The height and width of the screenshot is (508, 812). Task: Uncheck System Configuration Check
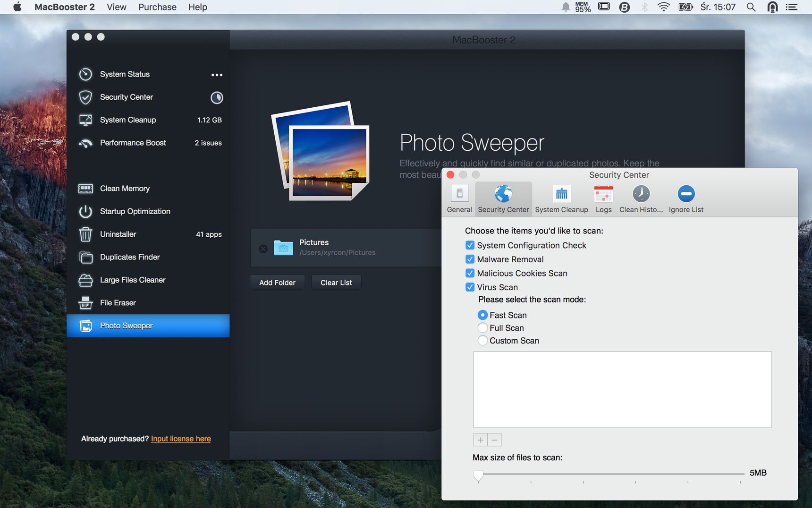coord(470,245)
